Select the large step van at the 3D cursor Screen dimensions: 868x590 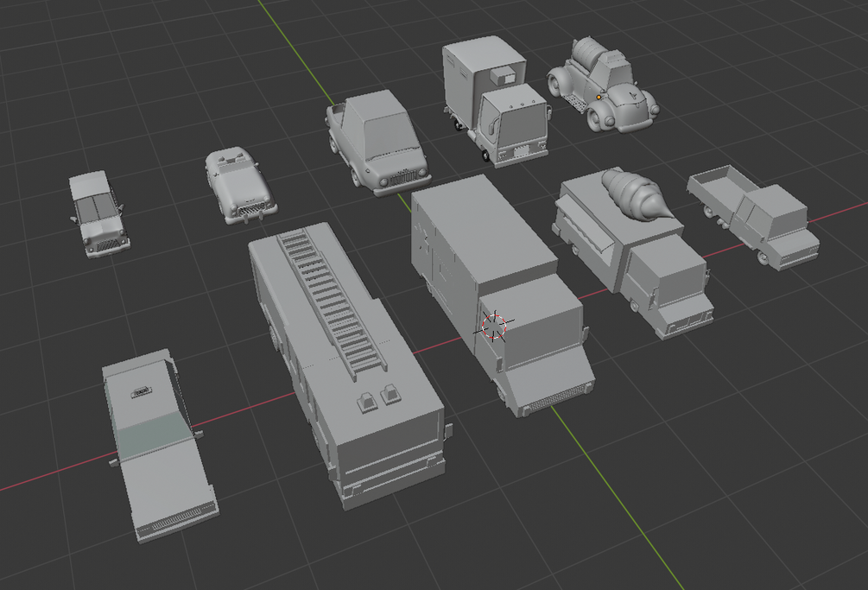pyautogui.click(x=502, y=295)
